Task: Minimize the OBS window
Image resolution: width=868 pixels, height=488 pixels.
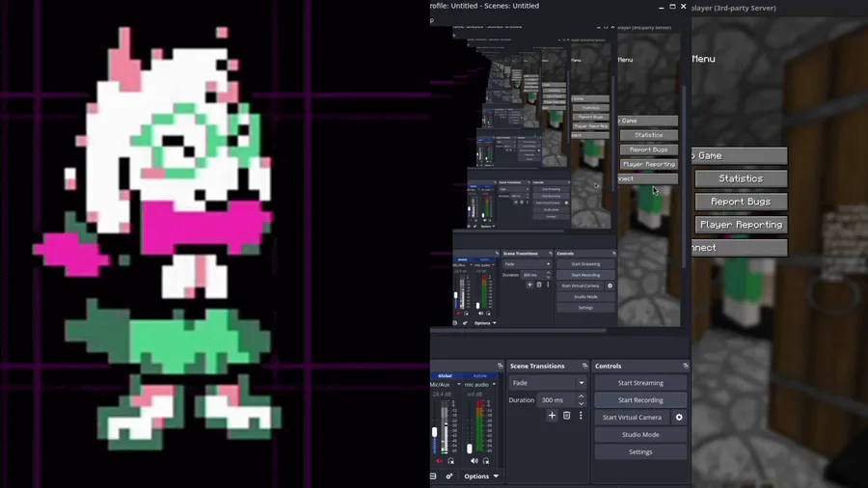Action: [x=662, y=7]
